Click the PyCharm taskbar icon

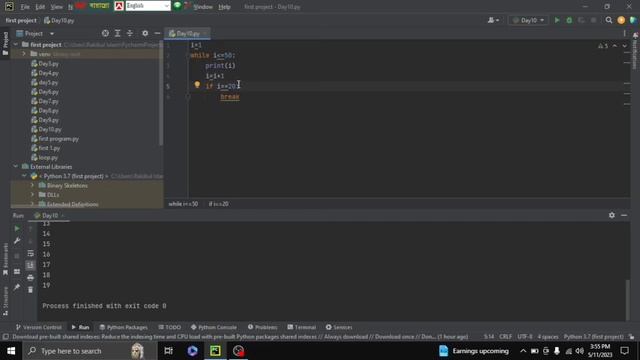tap(215, 351)
